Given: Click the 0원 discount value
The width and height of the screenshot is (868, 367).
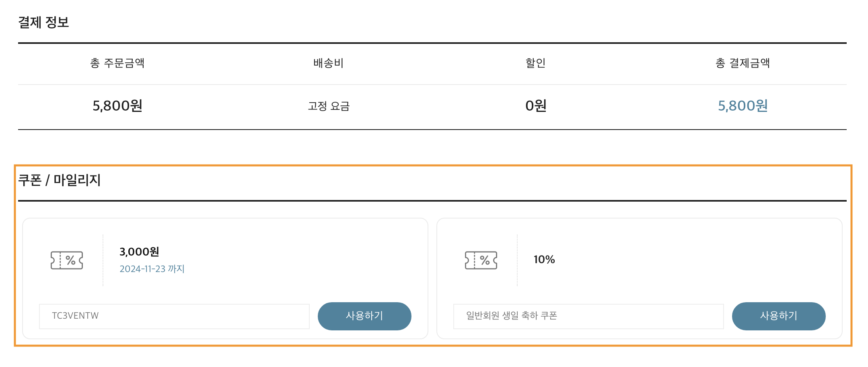Looking at the screenshot, I should [536, 106].
